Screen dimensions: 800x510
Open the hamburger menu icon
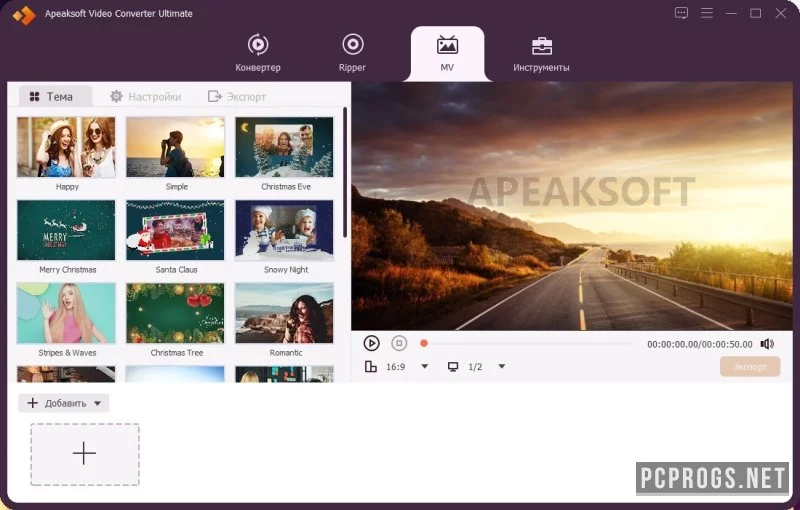(x=707, y=13)
